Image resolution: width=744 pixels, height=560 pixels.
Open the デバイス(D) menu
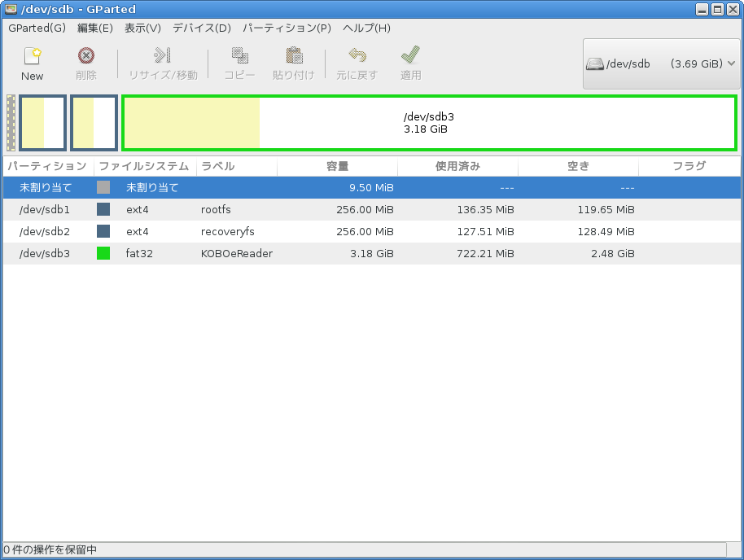(x=202, y=28)
